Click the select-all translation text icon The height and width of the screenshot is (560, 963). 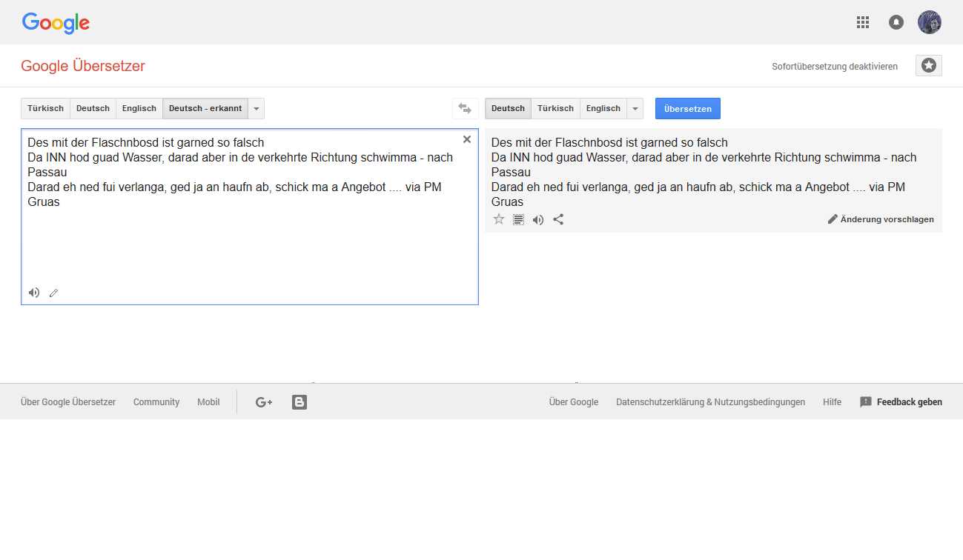click(x=518, y=219)
